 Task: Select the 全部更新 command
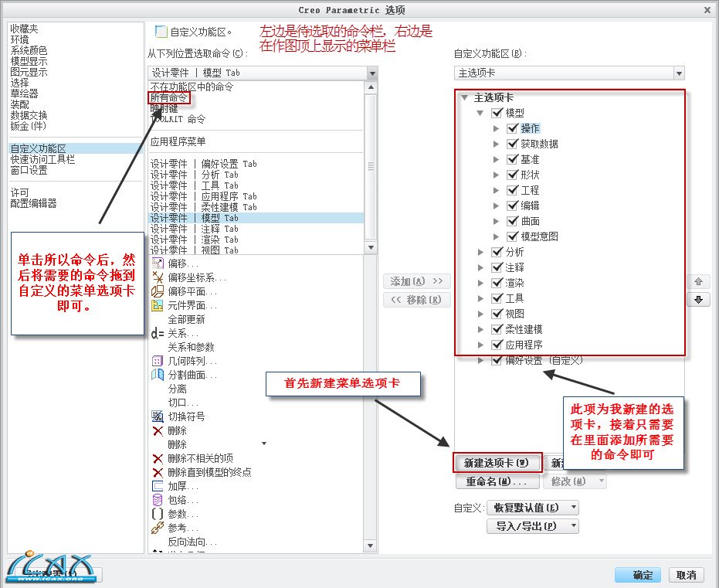click(x=186, y=319)
